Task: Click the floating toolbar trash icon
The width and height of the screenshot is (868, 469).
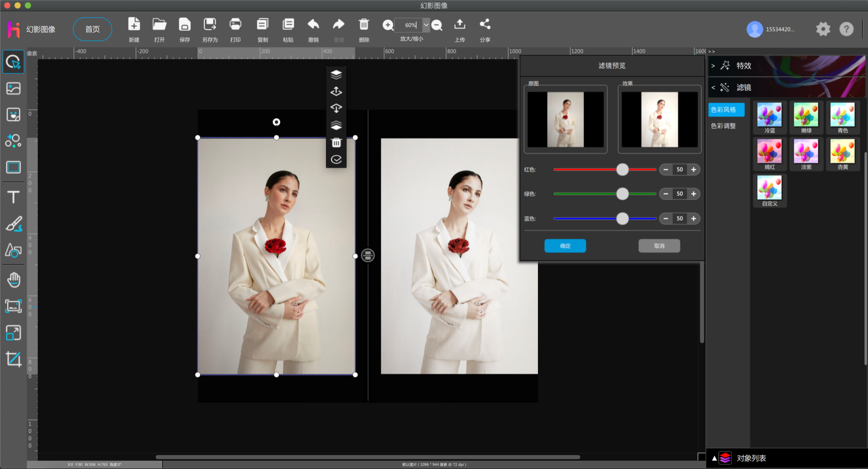Action: click(x=336, y=143)
